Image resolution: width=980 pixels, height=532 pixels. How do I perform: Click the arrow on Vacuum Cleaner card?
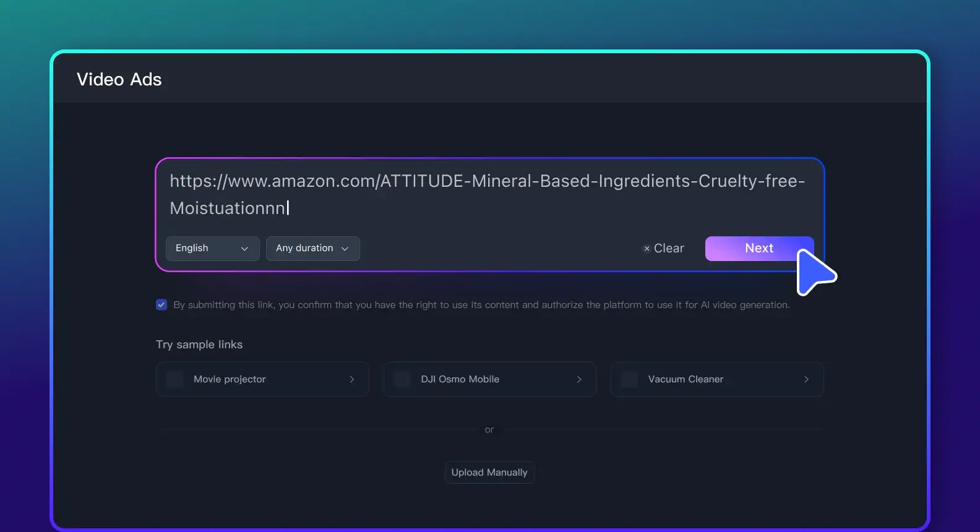(806, 379)
